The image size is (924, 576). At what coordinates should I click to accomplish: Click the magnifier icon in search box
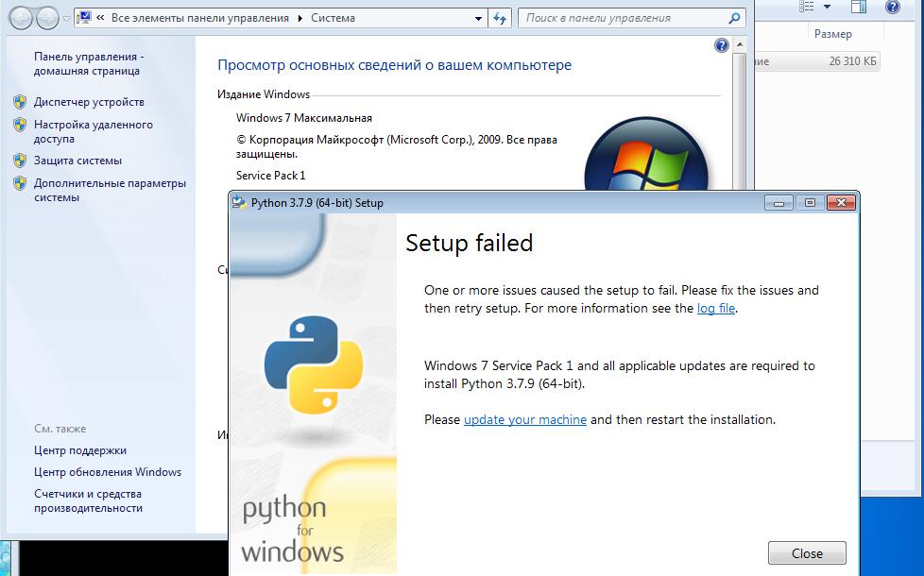click(734, 18)
